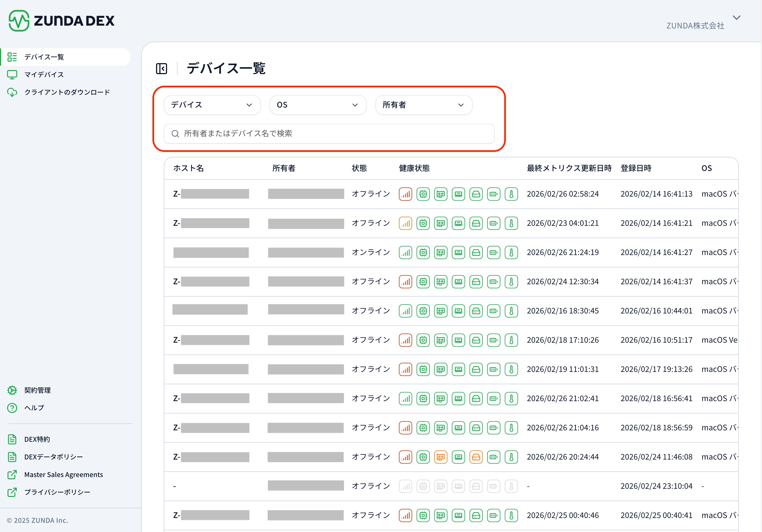Viewport: 762px width, 532px height.
Task: Click the orange network signal icon in second row
Action: (405, 223)
